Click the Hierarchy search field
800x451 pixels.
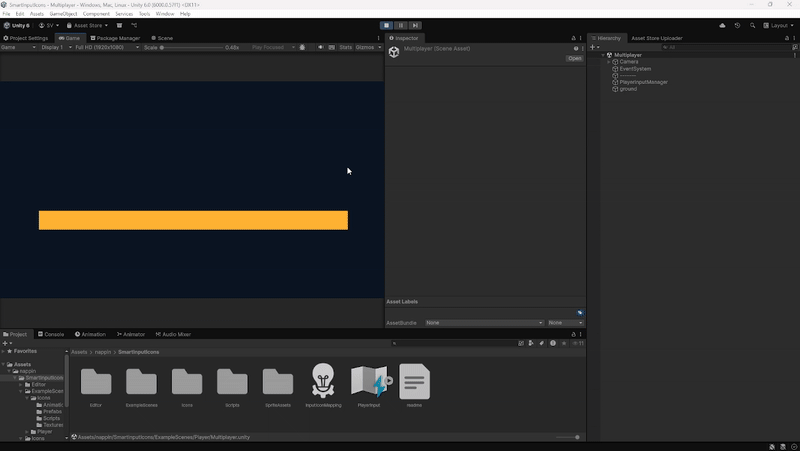[726, 47]
